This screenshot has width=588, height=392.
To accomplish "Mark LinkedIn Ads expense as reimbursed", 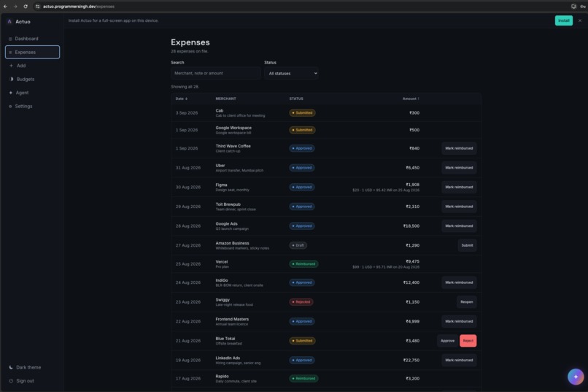I will [459, 360].
